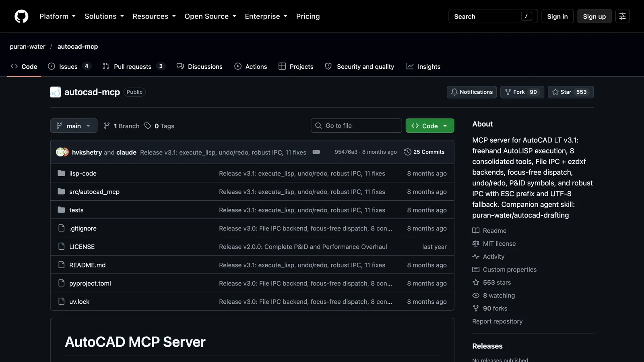Click the Go to file search field

[356, 125]
